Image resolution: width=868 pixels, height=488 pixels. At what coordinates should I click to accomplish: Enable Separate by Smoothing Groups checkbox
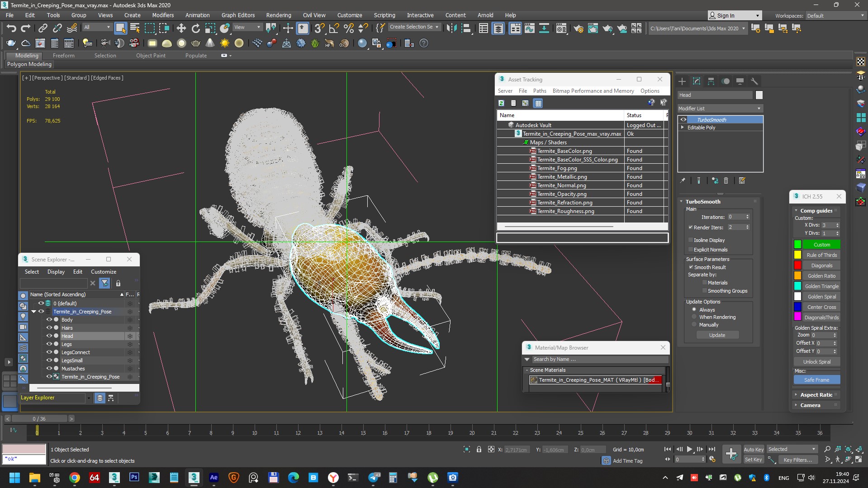(x=704, y=291)
